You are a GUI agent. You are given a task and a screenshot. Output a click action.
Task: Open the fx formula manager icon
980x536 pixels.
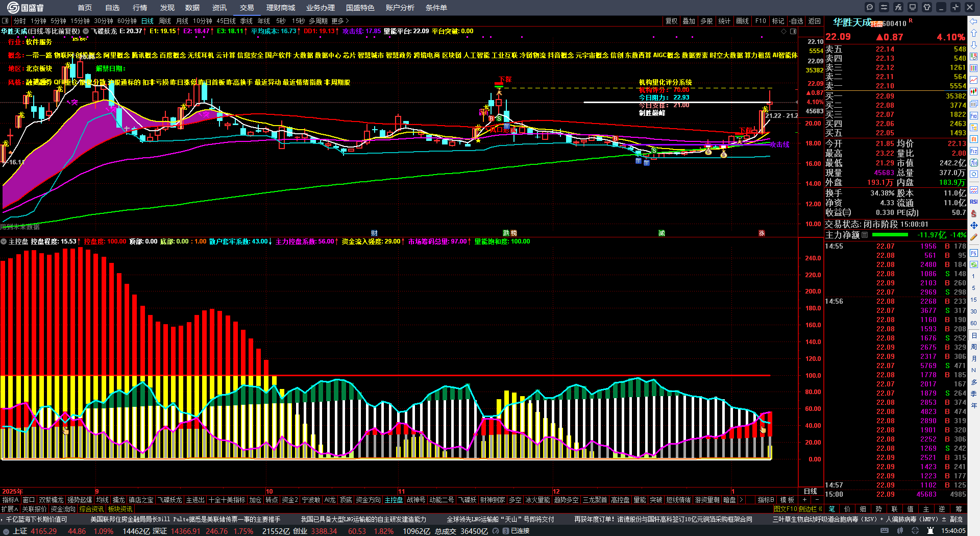[898, 7]
